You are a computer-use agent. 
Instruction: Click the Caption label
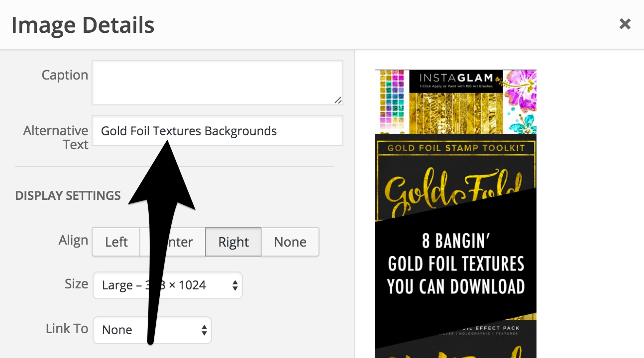65,75
